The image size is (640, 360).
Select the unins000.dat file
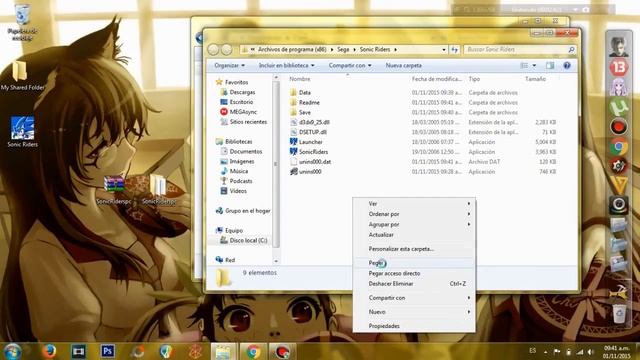click(315, 162)
